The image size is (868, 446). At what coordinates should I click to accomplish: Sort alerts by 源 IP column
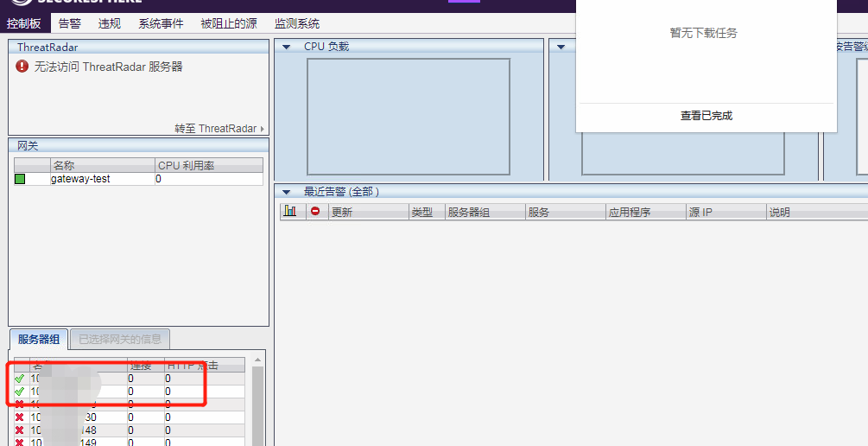pos(725,212)
